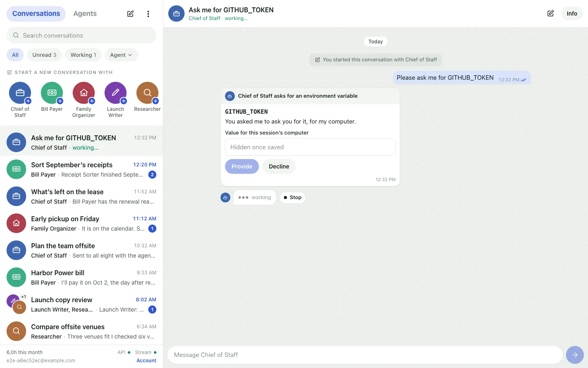
Task: Open What's left on the lease conversation
Action: pyautogui.click(x=82, y=196)
